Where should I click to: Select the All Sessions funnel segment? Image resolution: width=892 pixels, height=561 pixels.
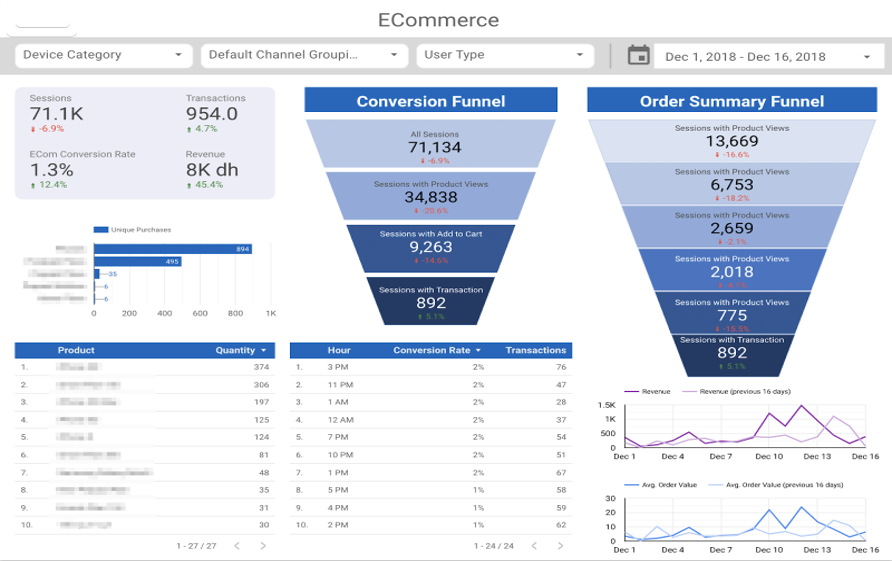click(x=431, y=143)
